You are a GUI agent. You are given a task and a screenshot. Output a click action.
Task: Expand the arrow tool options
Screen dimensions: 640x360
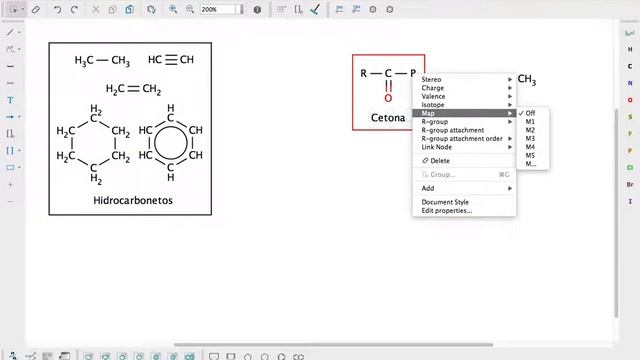(20, 117)
